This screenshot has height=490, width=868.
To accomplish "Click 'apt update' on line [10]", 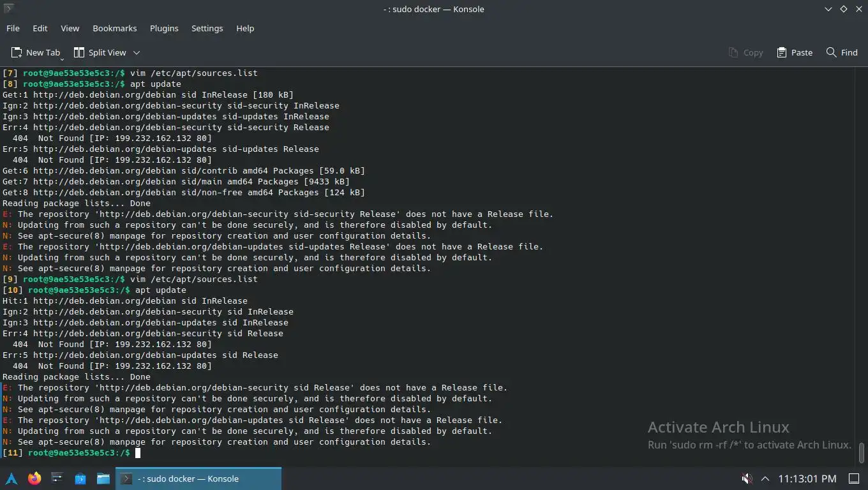I will (161, 290).
